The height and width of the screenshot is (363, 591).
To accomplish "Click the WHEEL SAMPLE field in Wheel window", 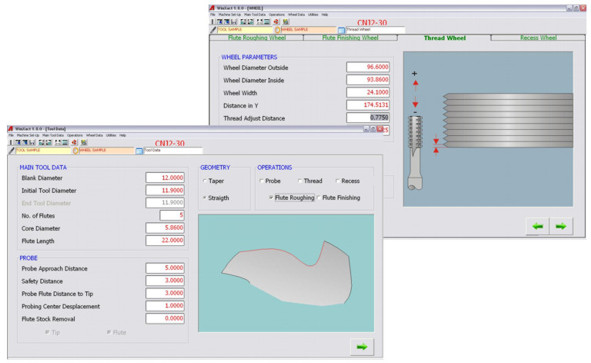I will pyautogui.click(x=308, y=30).
